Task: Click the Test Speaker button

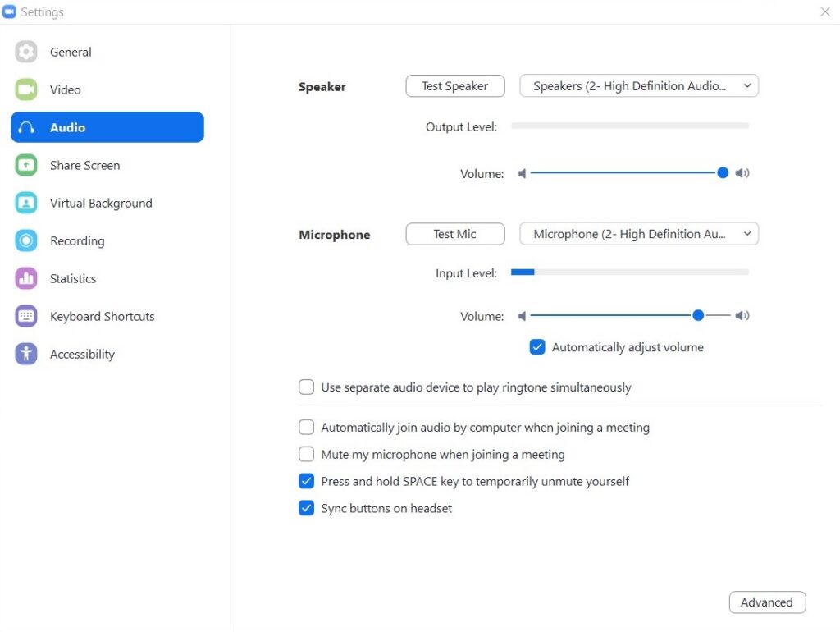Action: 455,85
